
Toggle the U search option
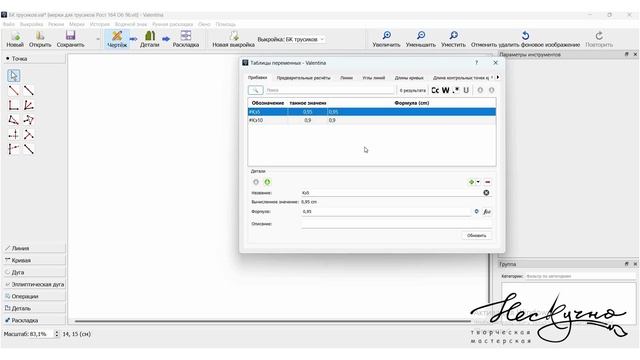point(466,90)
